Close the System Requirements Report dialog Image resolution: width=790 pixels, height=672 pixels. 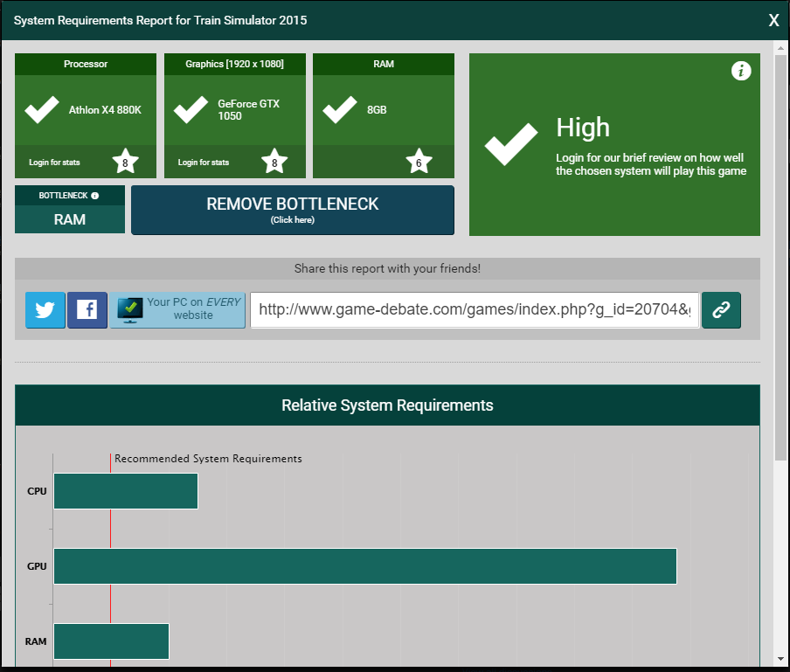[774, 20]
